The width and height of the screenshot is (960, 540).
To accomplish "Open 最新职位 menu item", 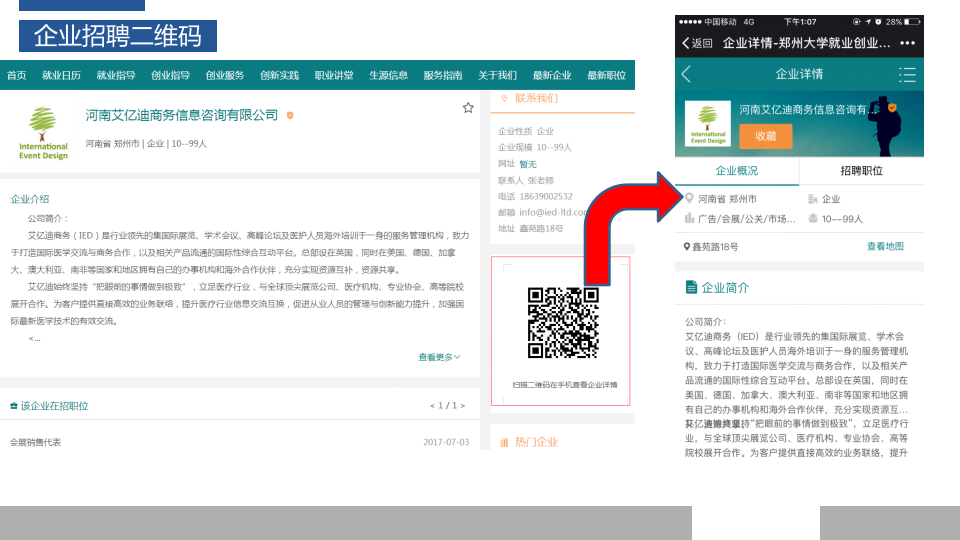I will tap(606, 75).
